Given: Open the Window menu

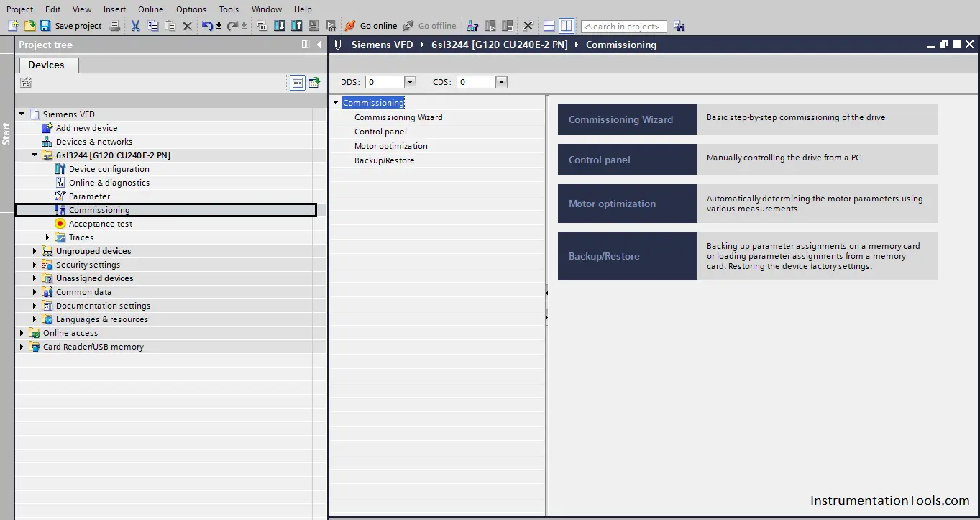Looking at the screenshot, I should (x=267, y=9).
